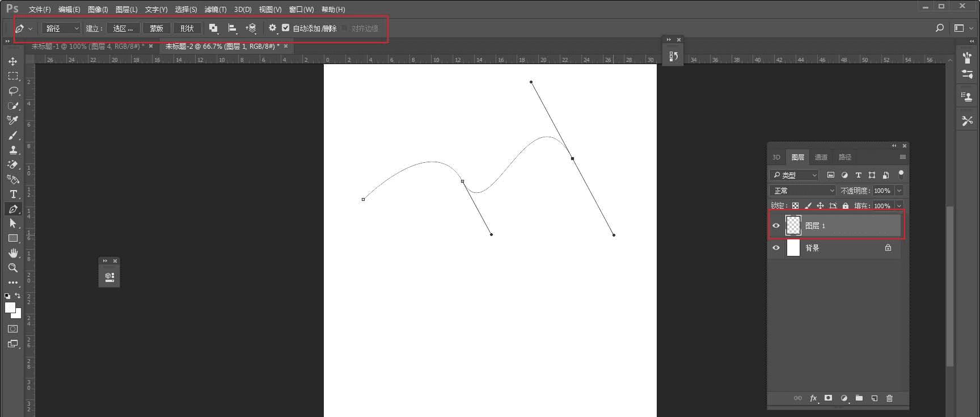Prevent auto-nesting in artboards lock

(833, 206)
